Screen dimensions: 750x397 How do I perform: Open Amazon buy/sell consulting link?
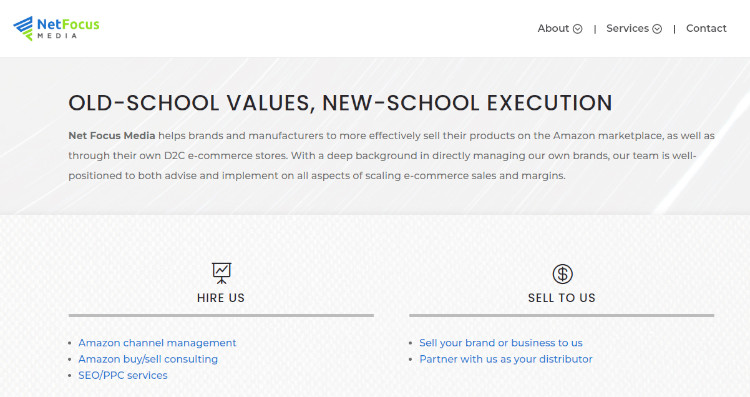tap(148, 359)
